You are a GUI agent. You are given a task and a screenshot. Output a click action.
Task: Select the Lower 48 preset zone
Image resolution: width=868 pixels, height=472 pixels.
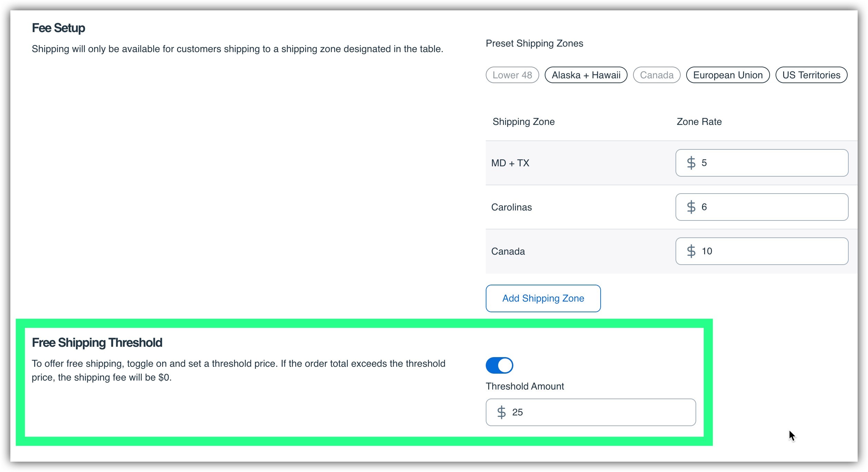[512, 75]
